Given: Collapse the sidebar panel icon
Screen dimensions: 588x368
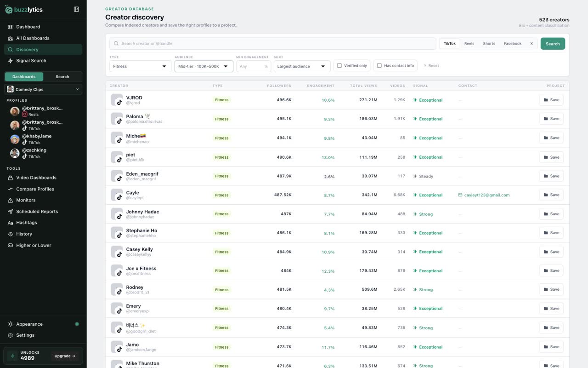Looking at the screenshot, I should pyautogui.click(x=76, y=9).
